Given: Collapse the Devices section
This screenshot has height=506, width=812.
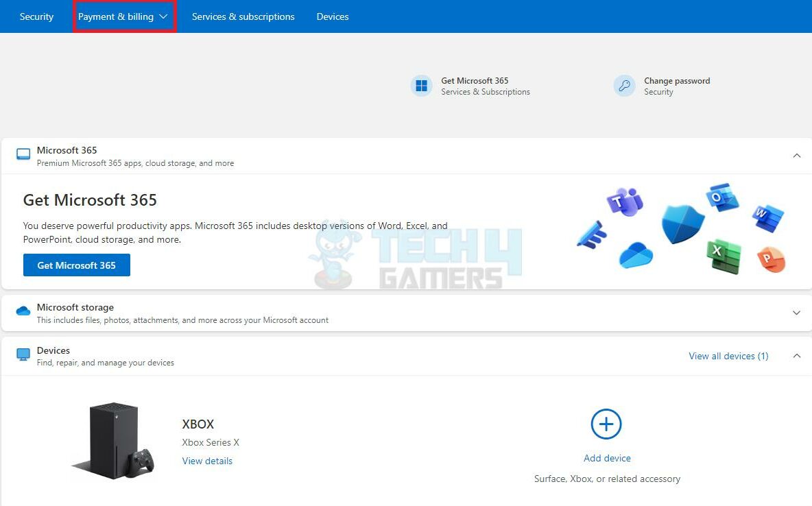Looking at the screenshot, I should pyautogui.click(x=797, y=355).
